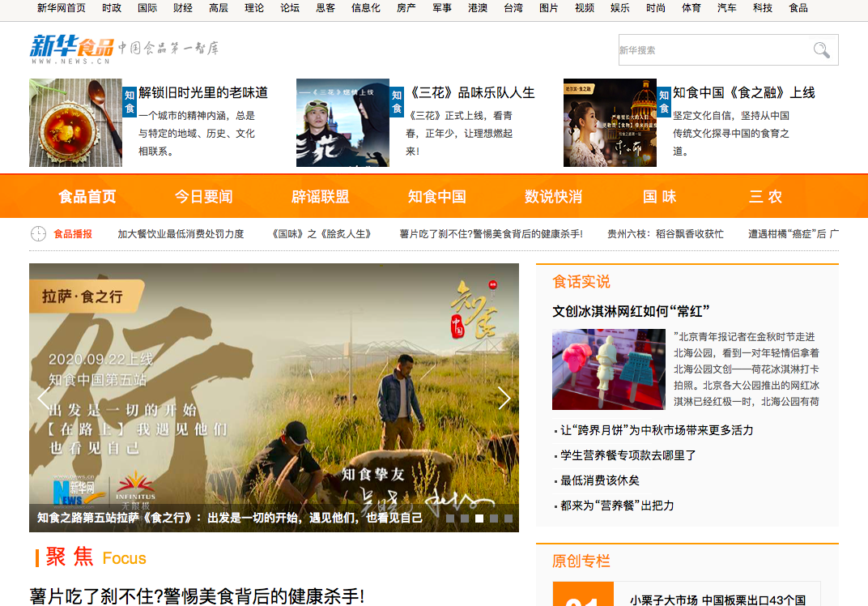Screen dimensions: 868x606
Task: Go to the previous carousel slide
Action: (45, 398)
